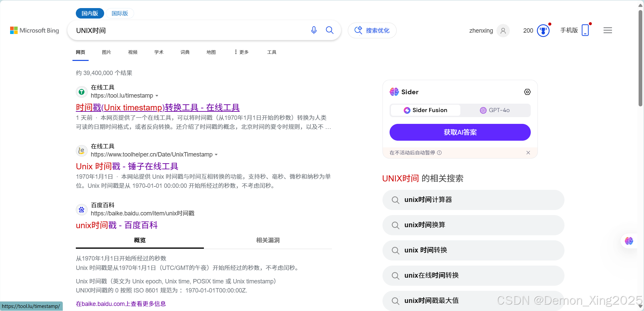
Task: Click the Sider brain logo icon
Action: pos(394,92)
